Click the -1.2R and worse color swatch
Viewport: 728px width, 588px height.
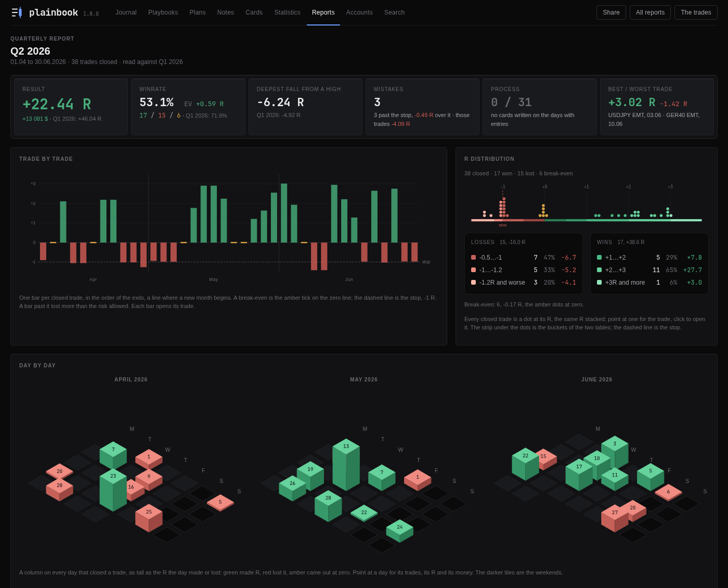473,283
